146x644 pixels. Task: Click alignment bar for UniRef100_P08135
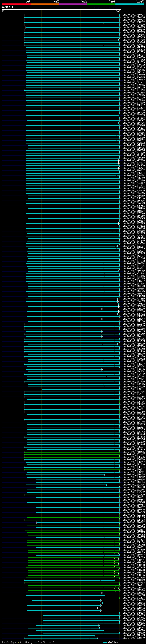click(x=72, y=25)
